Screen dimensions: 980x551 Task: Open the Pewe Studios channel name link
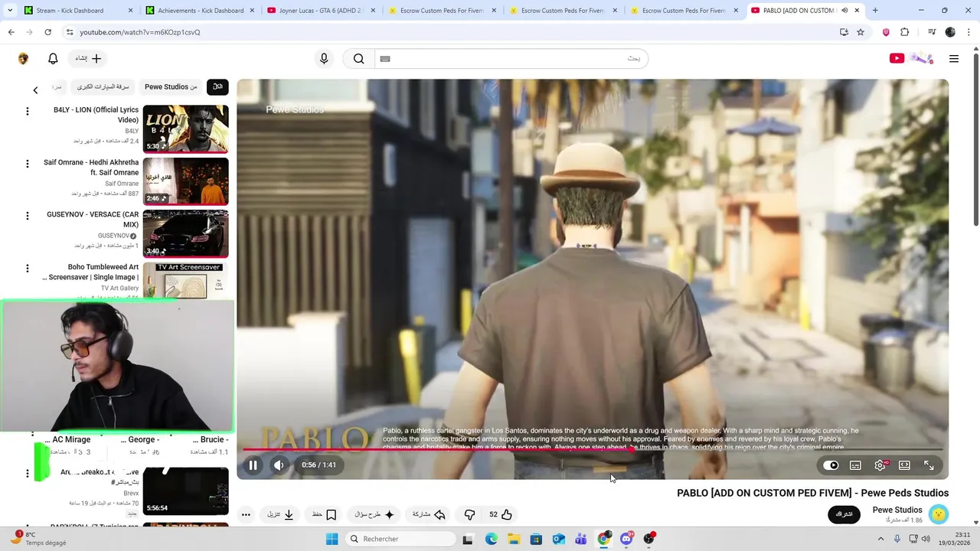pyautogui.click(x=897, y=510)
